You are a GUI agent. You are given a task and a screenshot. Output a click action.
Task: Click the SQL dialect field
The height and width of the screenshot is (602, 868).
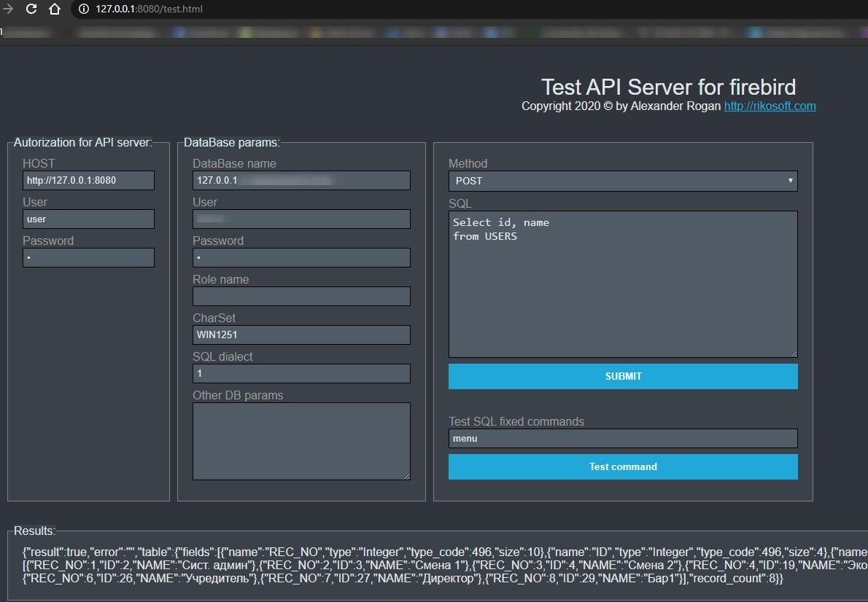point(301,373)
